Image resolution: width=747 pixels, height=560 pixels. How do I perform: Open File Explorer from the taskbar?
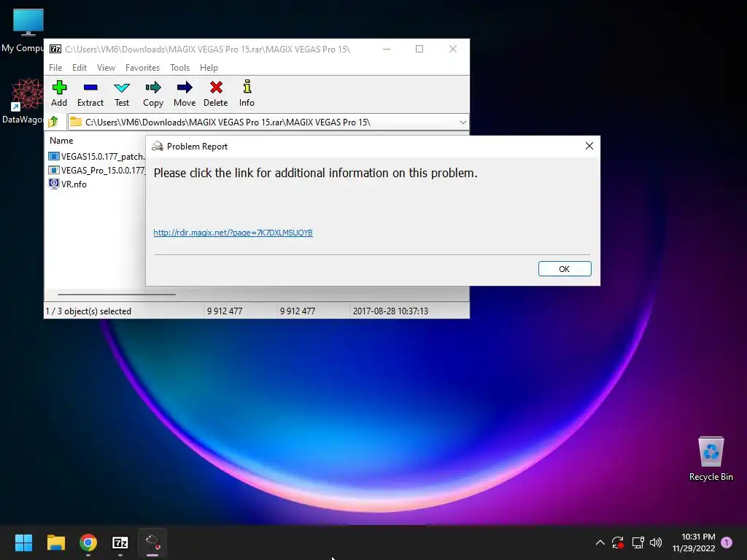coord(55,542)
